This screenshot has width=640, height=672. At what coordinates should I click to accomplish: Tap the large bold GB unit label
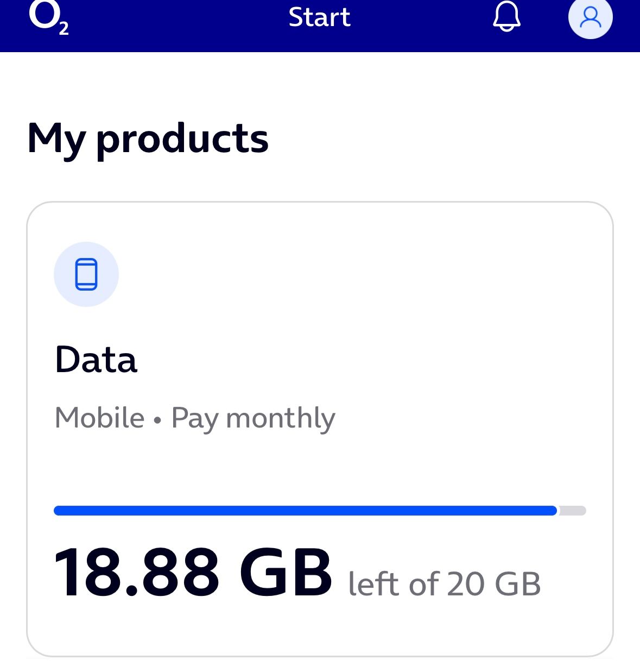click(286, 573)
